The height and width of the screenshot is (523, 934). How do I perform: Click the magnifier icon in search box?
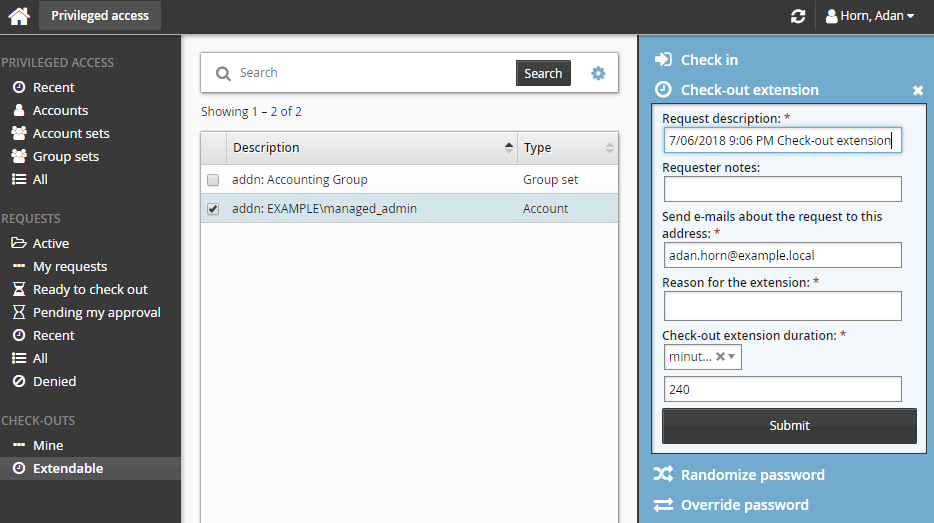click(x=223, y=73)
